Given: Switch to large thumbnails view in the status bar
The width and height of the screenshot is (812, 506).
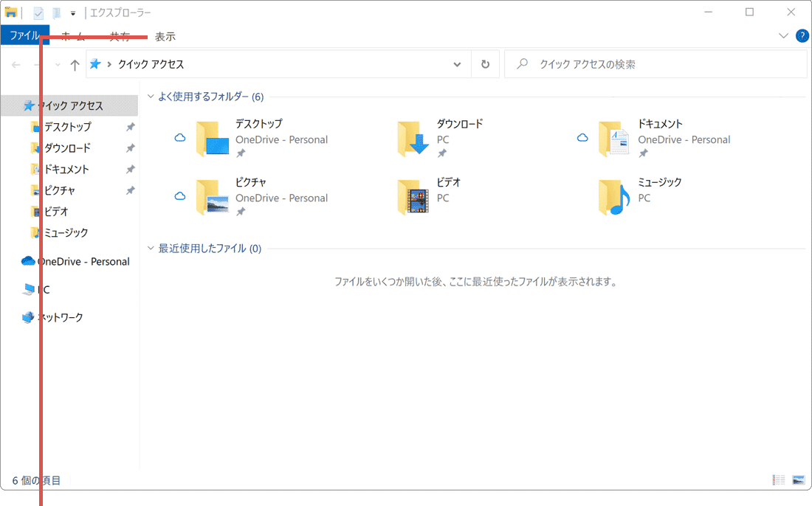Looking at the screenshot, I should [798, 480].
